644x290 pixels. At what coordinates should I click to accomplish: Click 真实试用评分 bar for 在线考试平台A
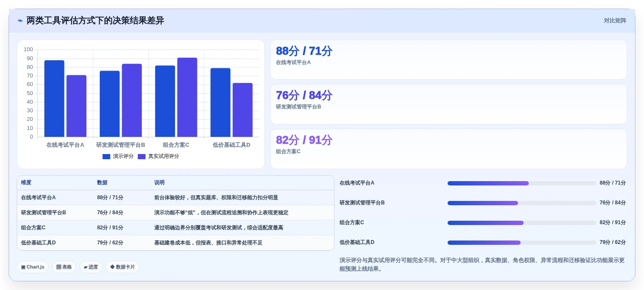coord(77,106)
